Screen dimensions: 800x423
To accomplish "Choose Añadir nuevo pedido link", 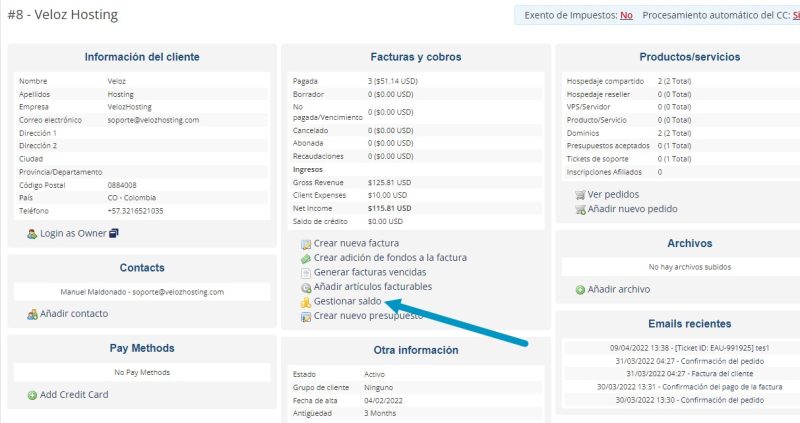I will pyautogui.click(x=633, y=209).
